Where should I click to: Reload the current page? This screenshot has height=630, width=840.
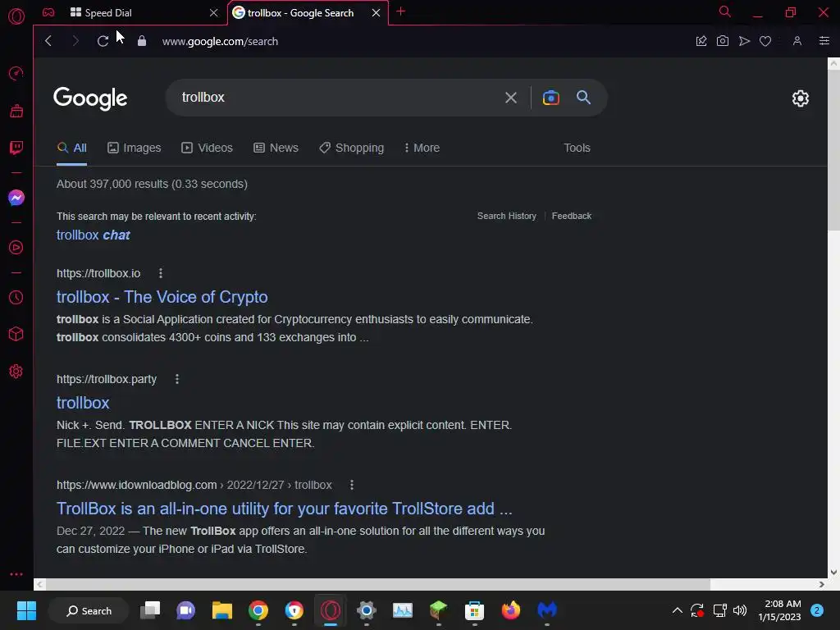coord(103,41)
